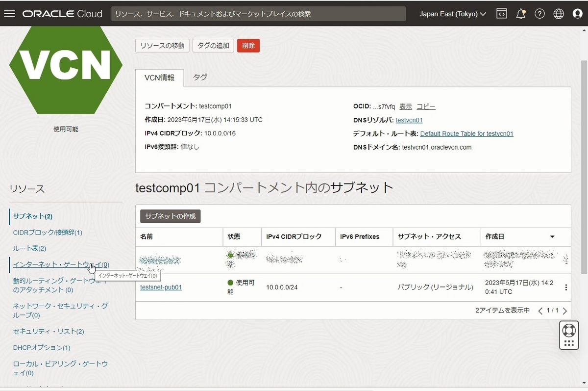Select the VCN情報 tab
This screenshot has height=391, width=588.
pos(159,78)
